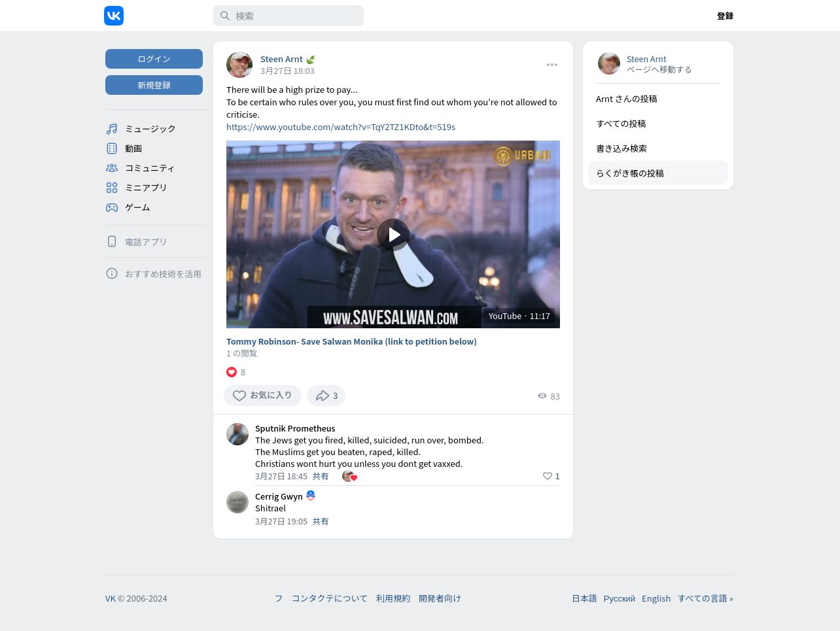Click the phone app icon
Screen dimensions: 840x631
click(x=112, y=241)
